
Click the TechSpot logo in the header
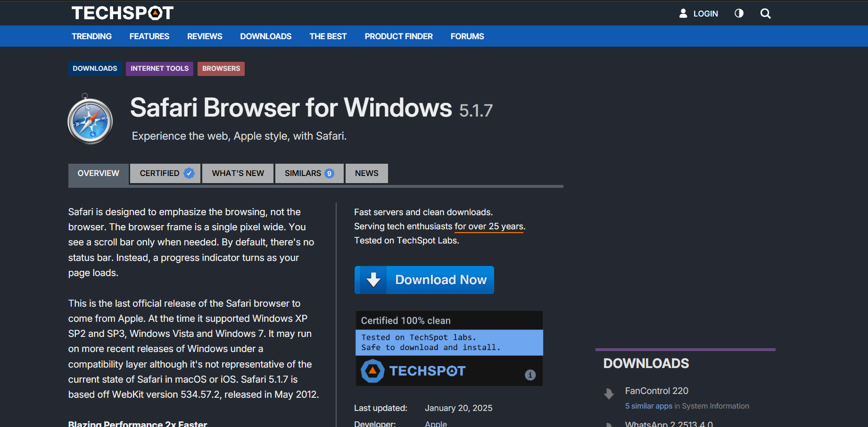122,13
